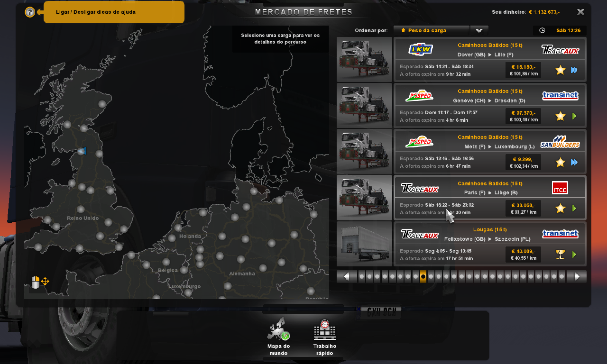Select truck thumbnail for Genève to Dresden job
The height and width of the screenshot is (364, 607).
(x=364, y=106)
